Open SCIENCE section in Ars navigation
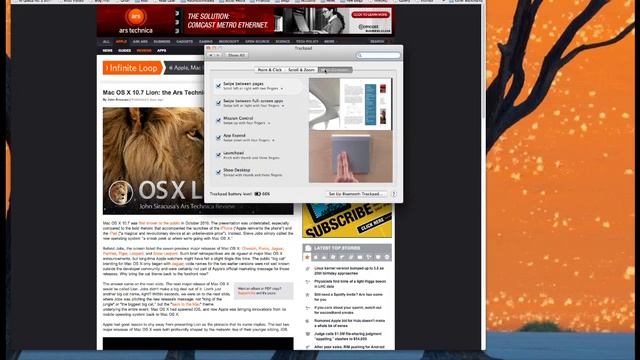640x360 pixels. 282,42
